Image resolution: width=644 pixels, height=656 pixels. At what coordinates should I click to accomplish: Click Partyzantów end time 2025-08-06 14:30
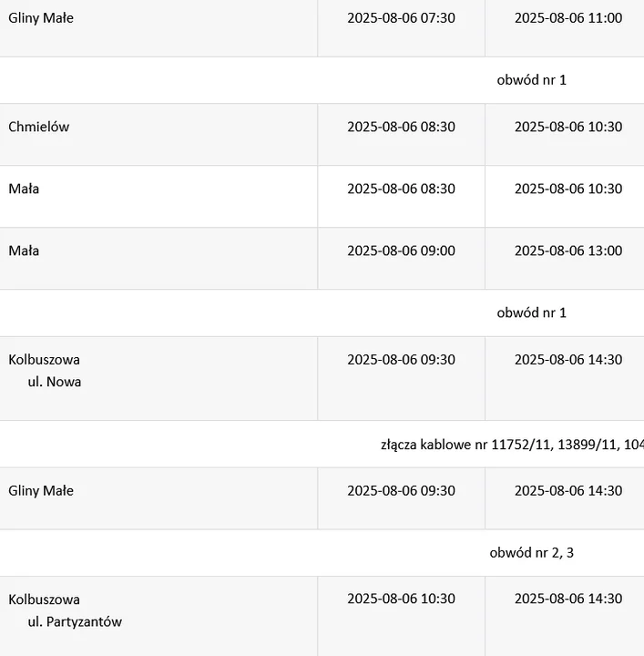point(568,599)
